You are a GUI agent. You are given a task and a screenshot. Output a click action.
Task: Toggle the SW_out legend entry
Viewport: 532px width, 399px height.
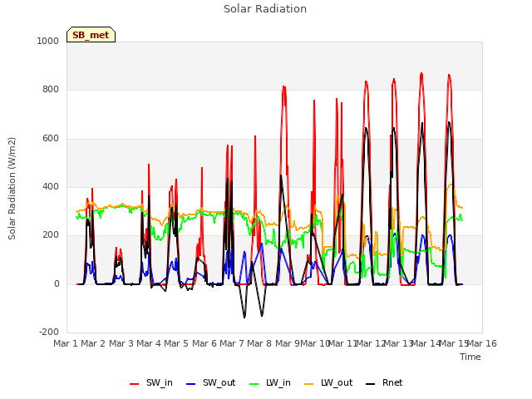pyautogui.click(x=210, y=382)
